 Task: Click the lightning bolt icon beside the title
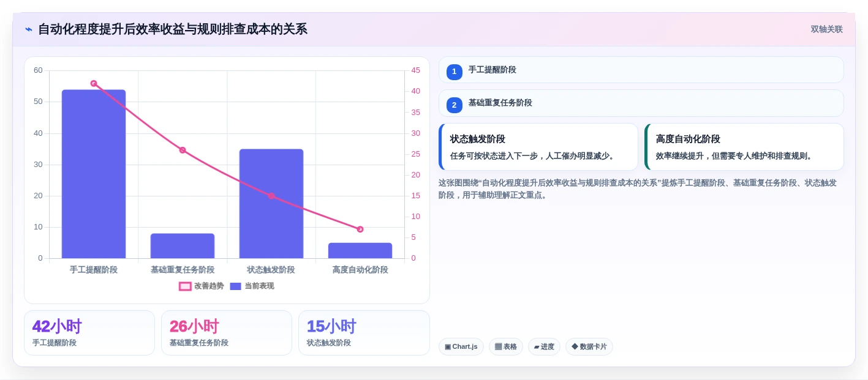(x=29, y=29)
